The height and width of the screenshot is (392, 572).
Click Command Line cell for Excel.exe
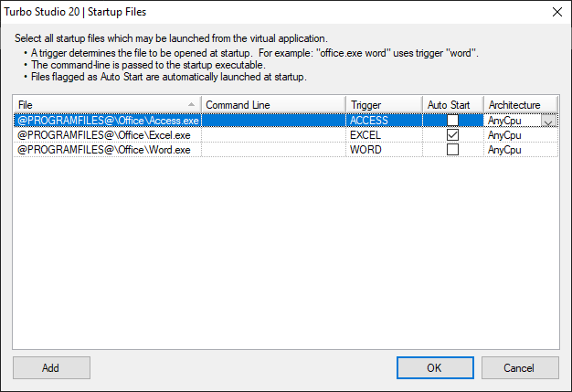pos(273,135)
